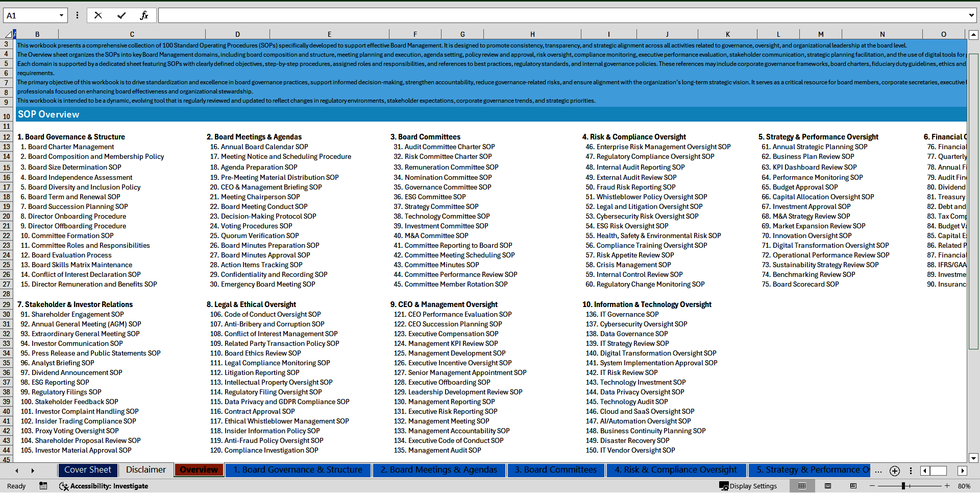The width and height of the screenshot is (980, 493).
Task: Open Accessibility: Investigate checker
Action: click(104, 486)
